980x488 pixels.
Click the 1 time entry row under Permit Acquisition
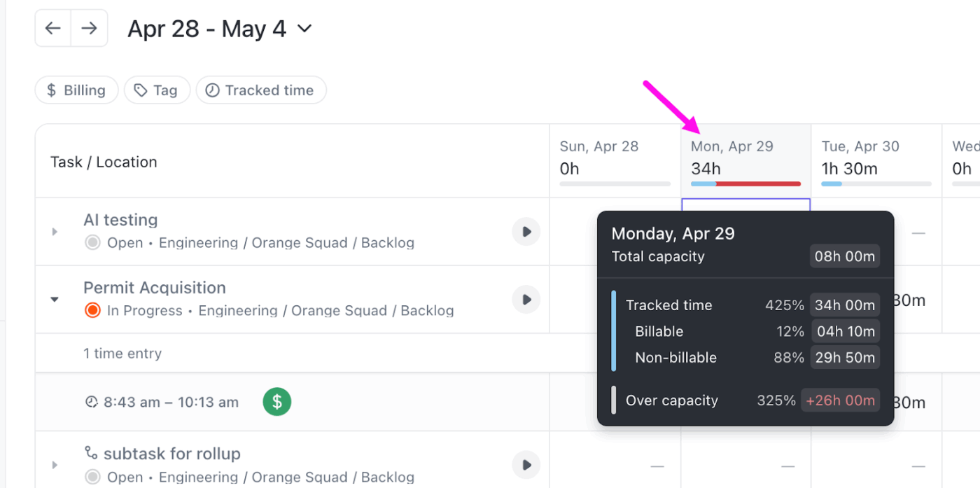pyautogui.click(x=122, y=354)
